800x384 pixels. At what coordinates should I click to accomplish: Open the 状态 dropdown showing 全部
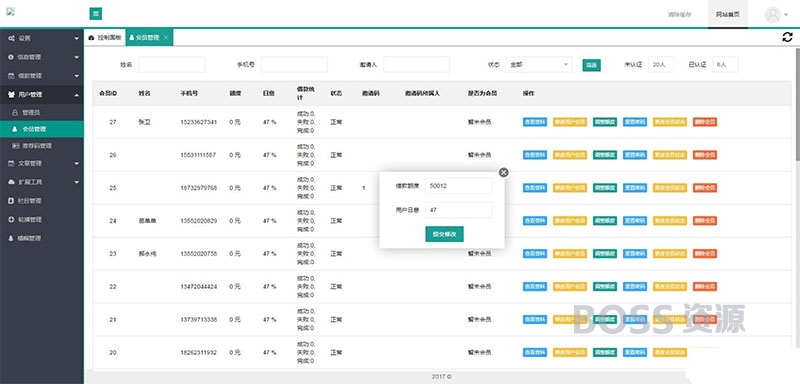click(x=539, y=65)
